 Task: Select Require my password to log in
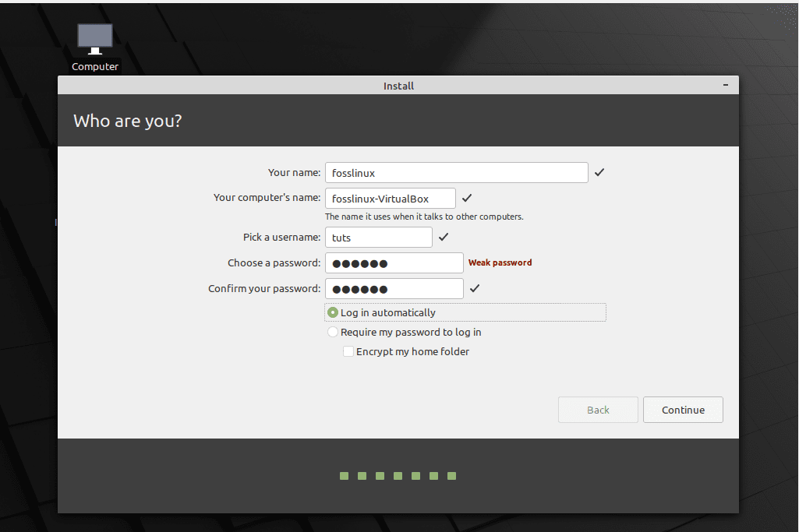[x=333, y=332]
